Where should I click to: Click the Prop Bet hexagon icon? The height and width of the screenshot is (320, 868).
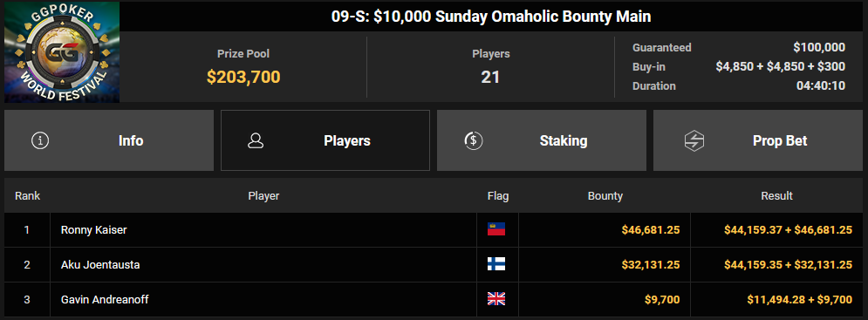(x=694, y=140)
